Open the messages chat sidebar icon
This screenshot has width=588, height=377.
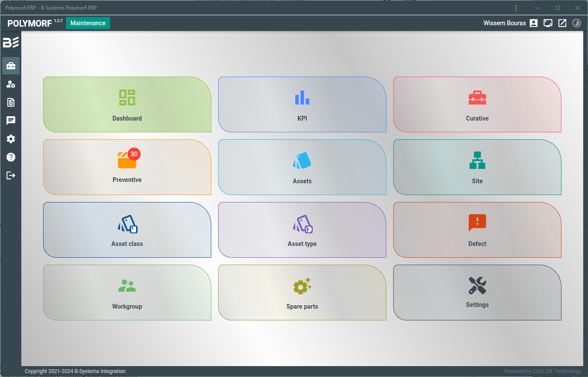pyautogui.click(x=11, y=121)
